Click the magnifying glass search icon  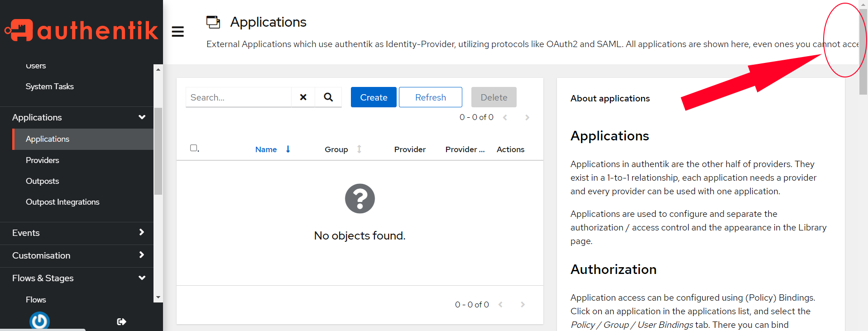[x=328, y=97]
